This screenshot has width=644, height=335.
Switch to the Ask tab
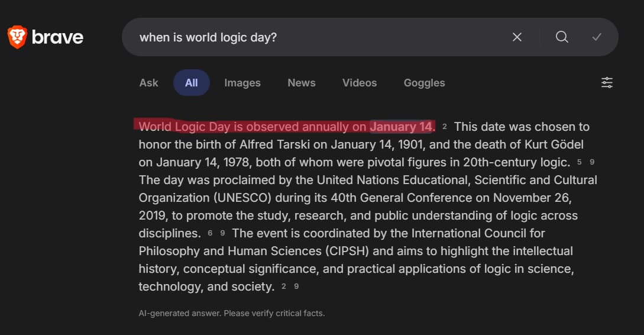[x=148, y=83]
